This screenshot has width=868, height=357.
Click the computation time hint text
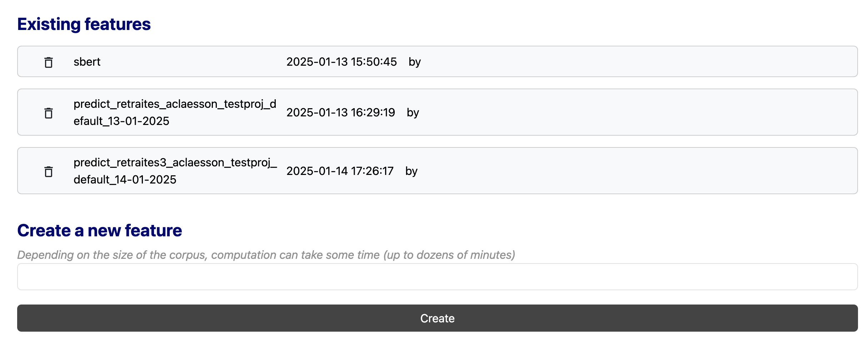266,255
